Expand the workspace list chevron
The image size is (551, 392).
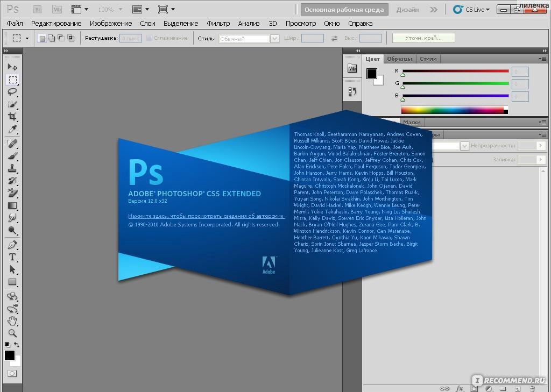[434, 10]
